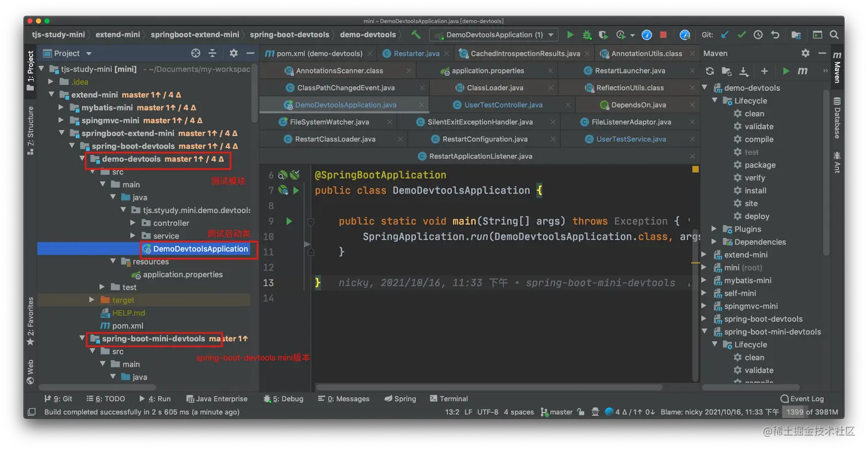Run DemoDevtoolsApplication with green play button
Image resolution: width=868 pixels, height=450 pixels.
[570, 35]
